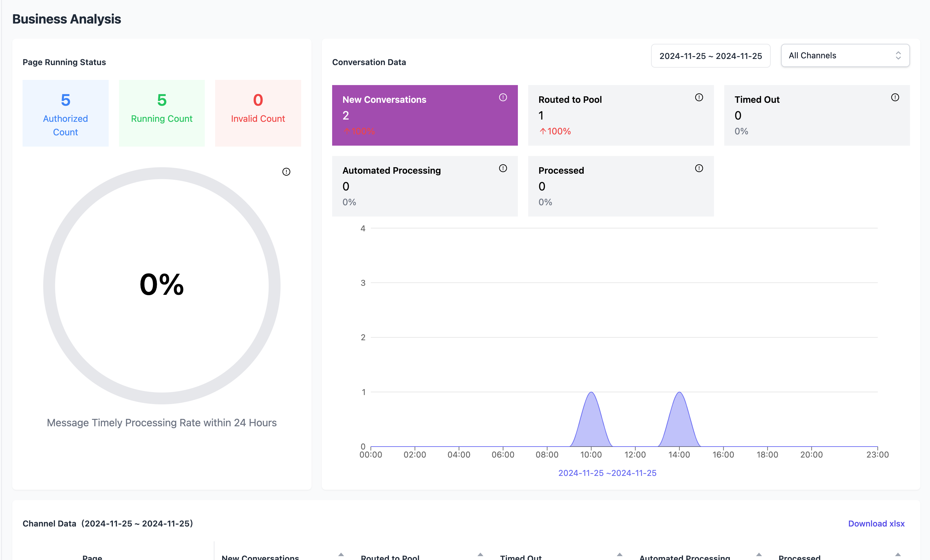Open the All Channels dropdown
The width and height of the screenshot is (930, 560).
click(x=845, y=56)
